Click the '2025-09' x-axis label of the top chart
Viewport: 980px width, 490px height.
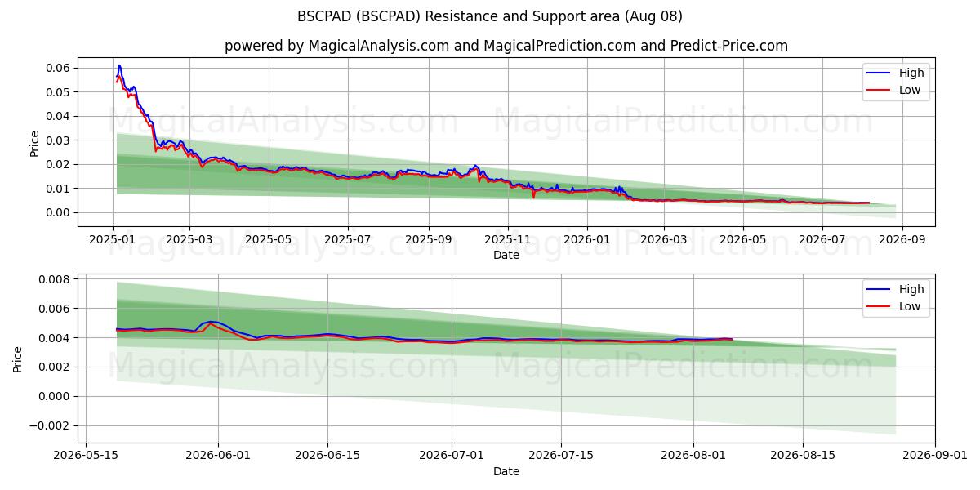point(429,240)
